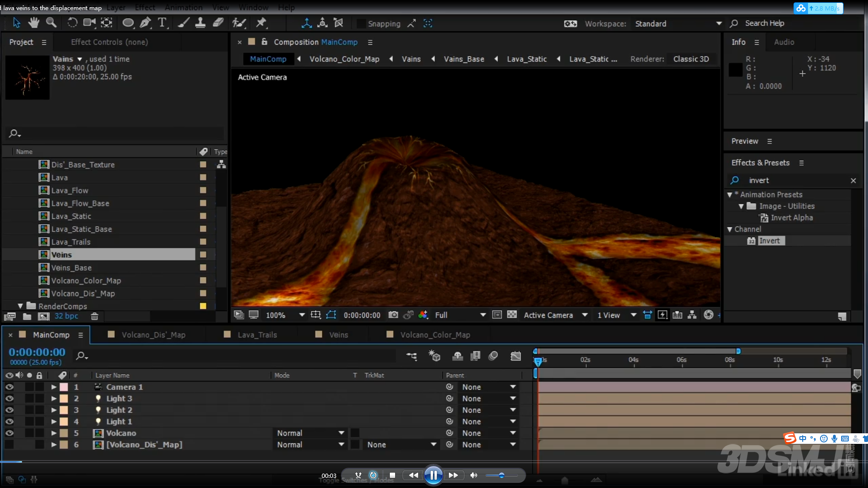Hide the Light 3 layer

(9, 398)
